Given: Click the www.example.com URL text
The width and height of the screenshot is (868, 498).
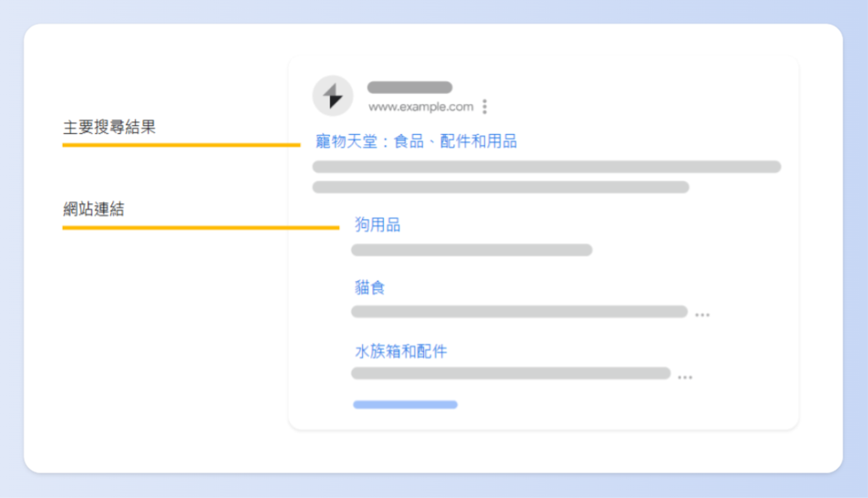Looking at the screenshot, I should point(420,107).
